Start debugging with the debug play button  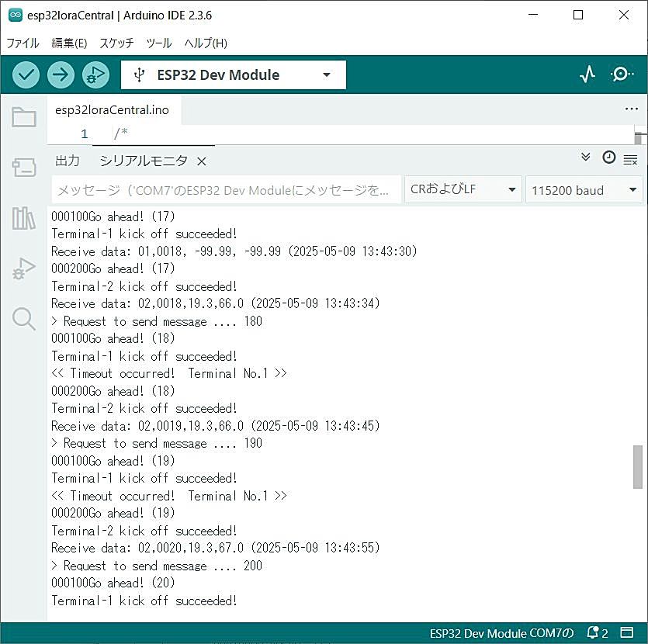point(96,74)
